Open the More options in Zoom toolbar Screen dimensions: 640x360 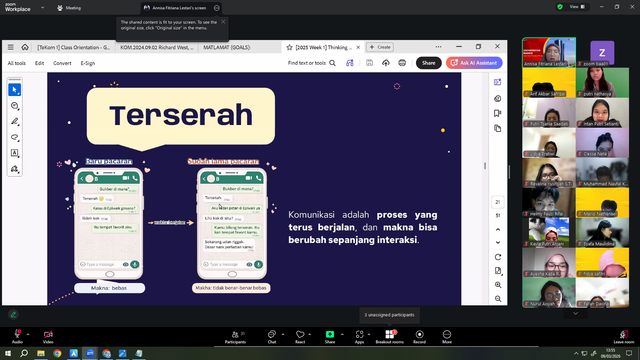(447, 337)
